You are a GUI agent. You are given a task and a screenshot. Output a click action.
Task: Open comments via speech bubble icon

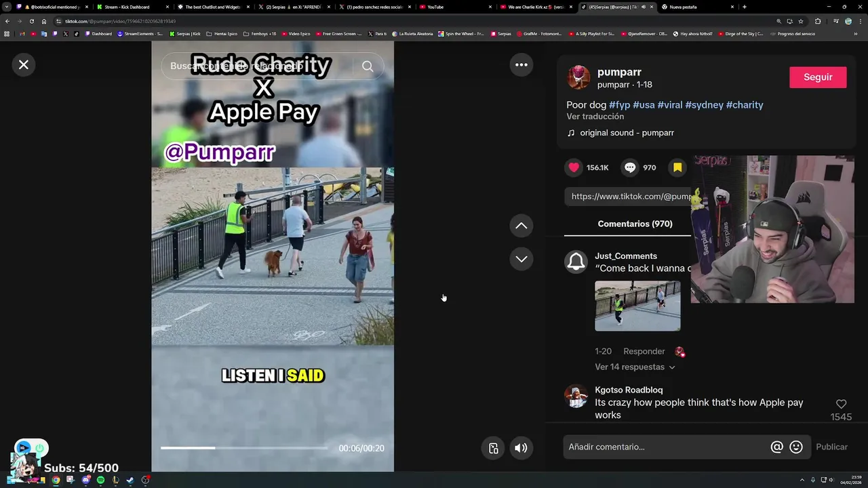click(x=631, y=167)
